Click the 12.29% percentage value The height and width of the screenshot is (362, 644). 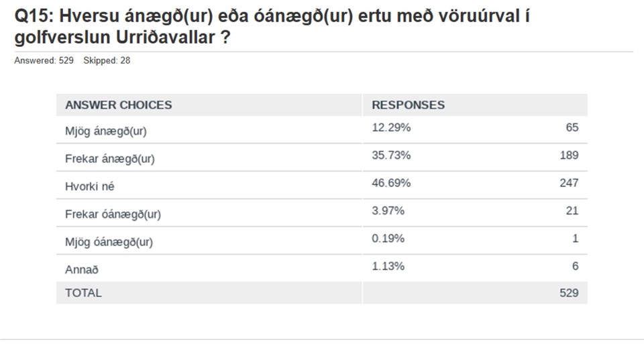(x=391, y=127)
